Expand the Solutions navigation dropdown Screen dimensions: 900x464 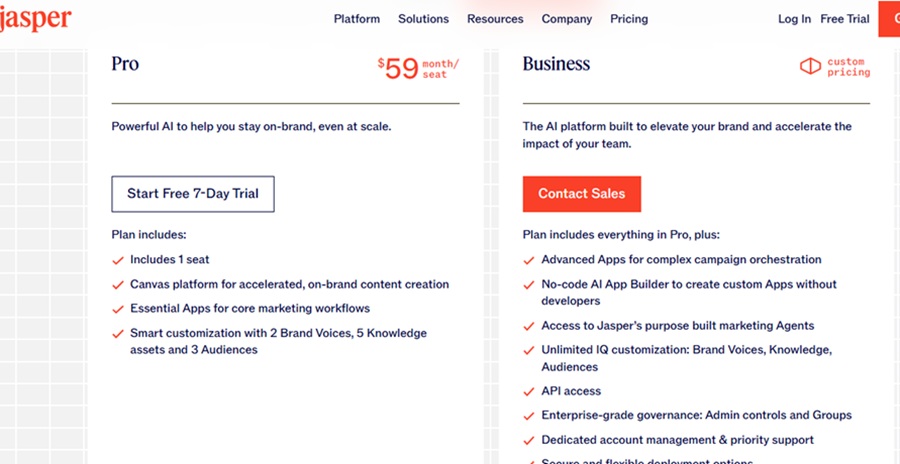click(x=423, y=19)
